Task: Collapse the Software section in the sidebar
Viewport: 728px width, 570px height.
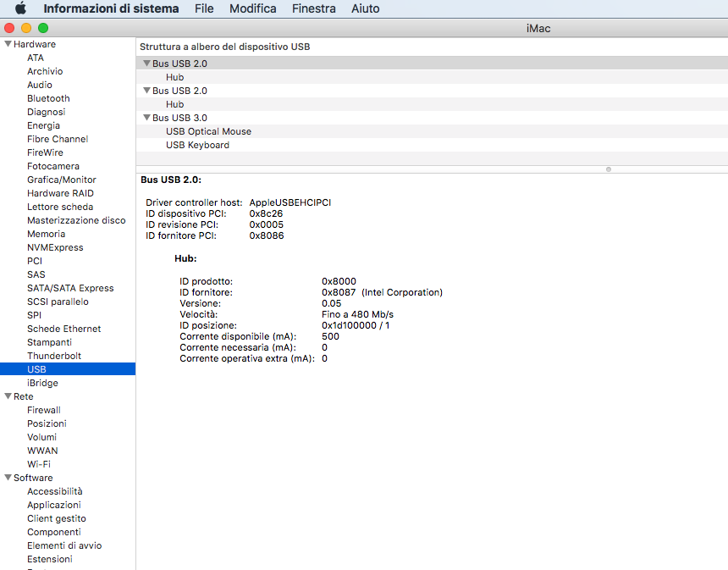Action: [x=8, y=478]
